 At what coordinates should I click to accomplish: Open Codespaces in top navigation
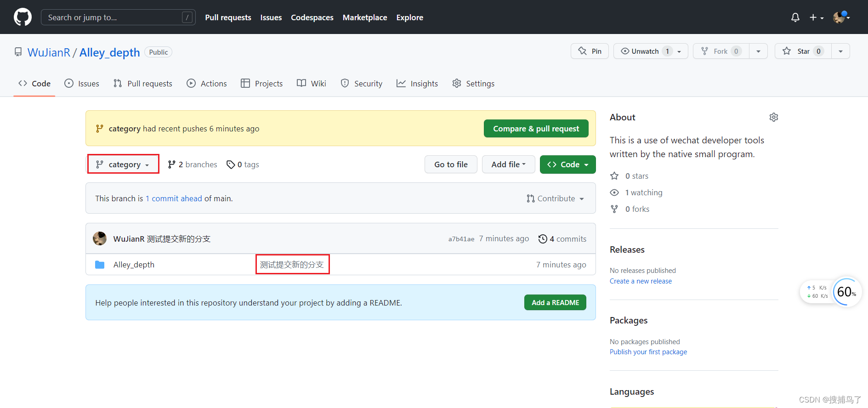click(x=312, y=17)
